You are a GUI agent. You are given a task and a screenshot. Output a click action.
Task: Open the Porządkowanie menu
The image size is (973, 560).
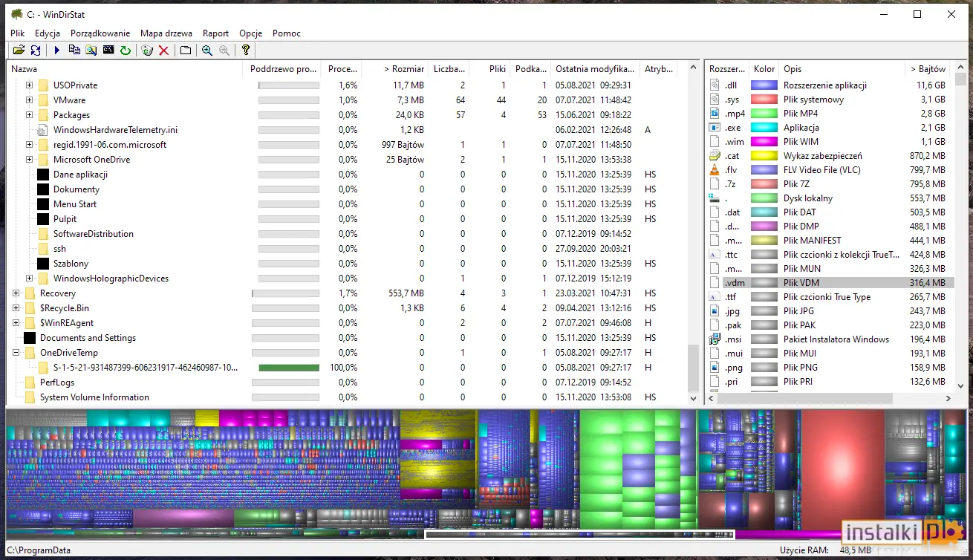point(100,33)
